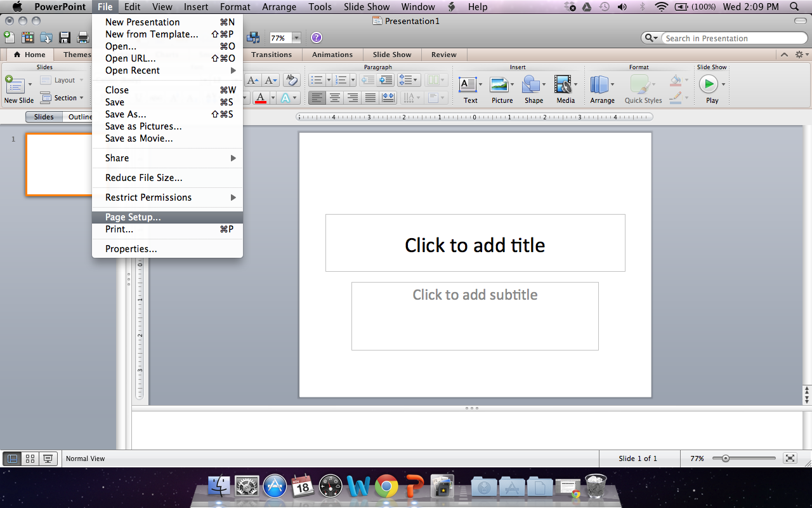This screenshot has height=508, width=812.
Task: Select slide 1 thumbnail in pane
Action: 59,164
